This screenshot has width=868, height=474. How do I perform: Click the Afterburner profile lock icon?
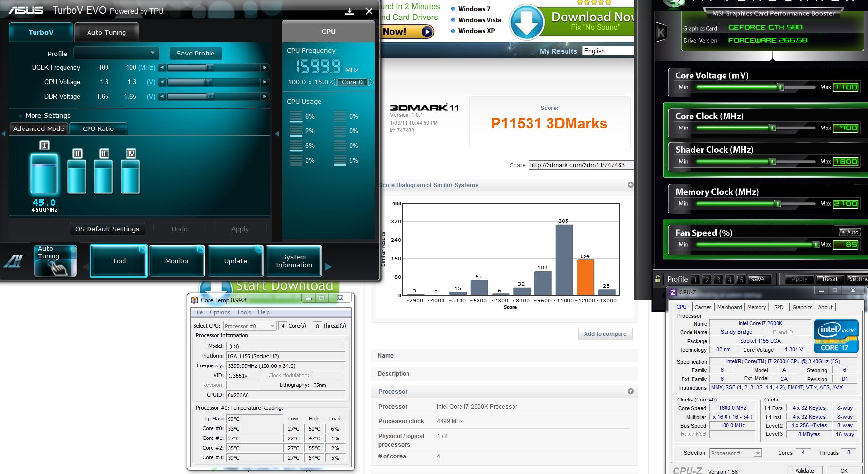658,279
